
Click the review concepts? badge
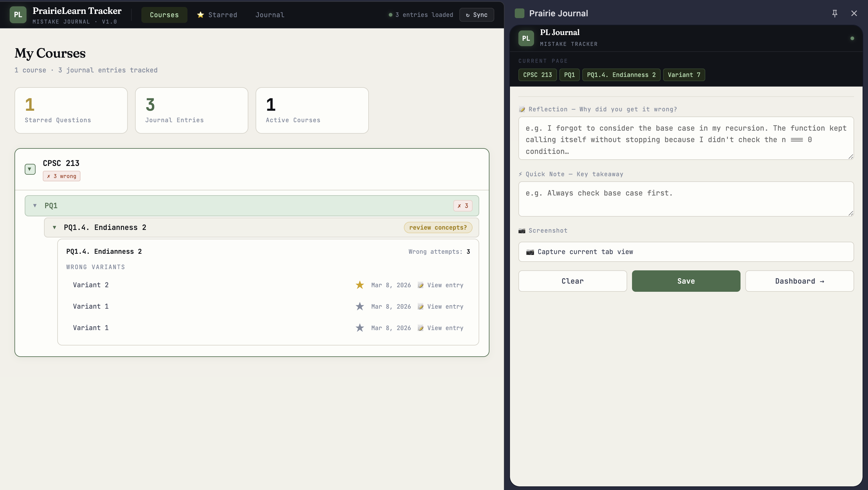[x=438, y=227]
